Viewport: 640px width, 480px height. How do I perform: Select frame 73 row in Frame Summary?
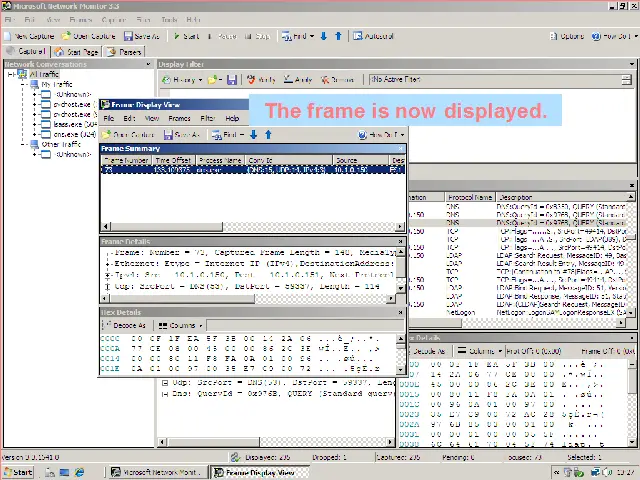[253, 170]
